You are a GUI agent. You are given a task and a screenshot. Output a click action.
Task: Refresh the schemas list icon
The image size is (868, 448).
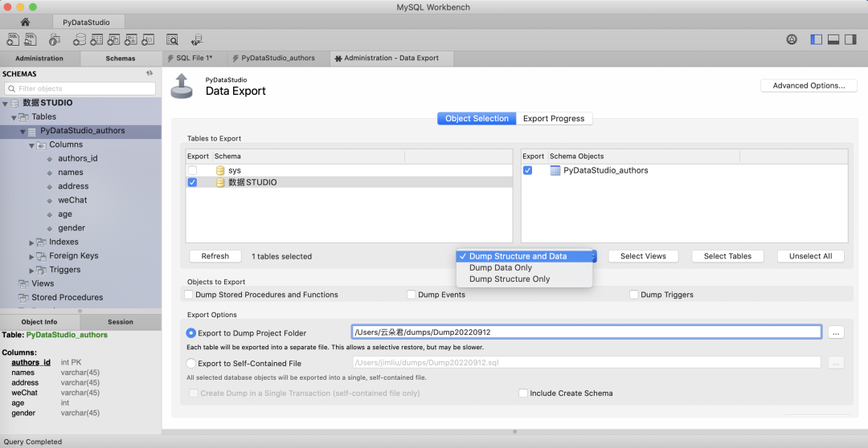149,74
